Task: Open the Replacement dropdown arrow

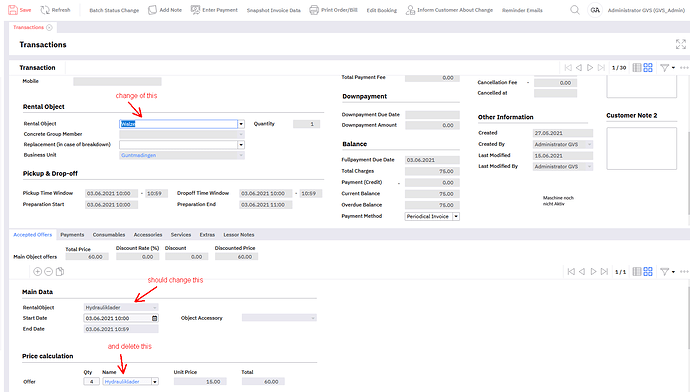Action: pos(241,145)
